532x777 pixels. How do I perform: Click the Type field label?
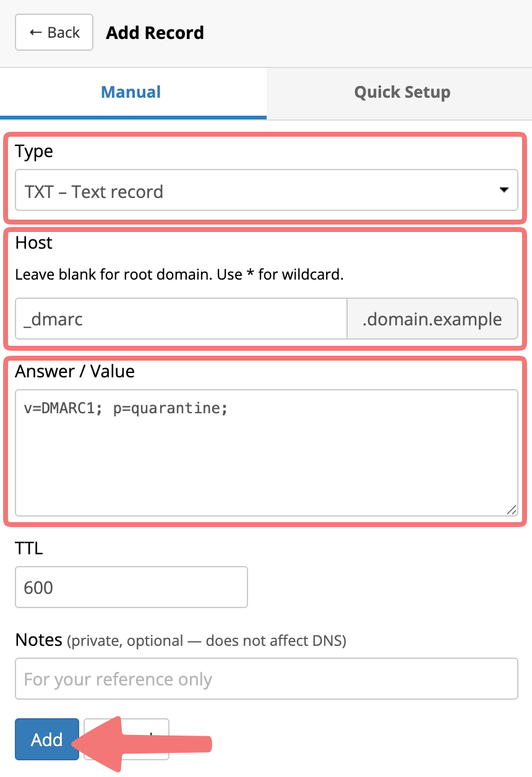34,152
